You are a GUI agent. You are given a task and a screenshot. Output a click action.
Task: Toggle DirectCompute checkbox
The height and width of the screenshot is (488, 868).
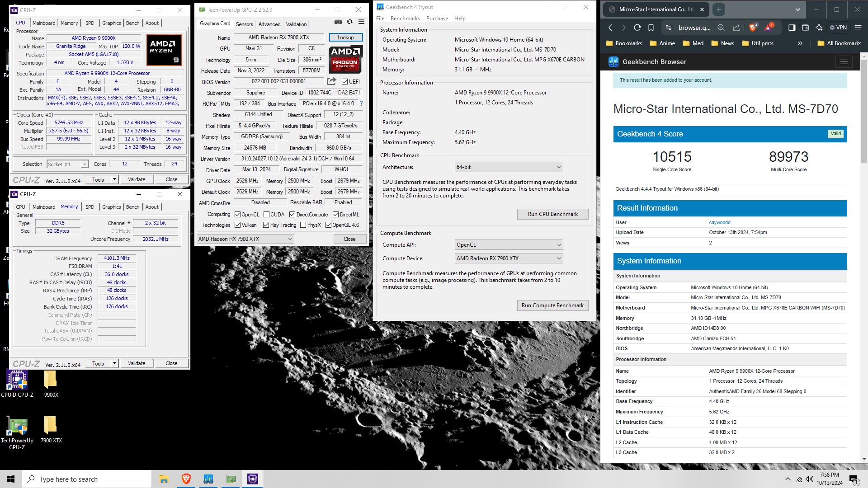click(292, 215)
